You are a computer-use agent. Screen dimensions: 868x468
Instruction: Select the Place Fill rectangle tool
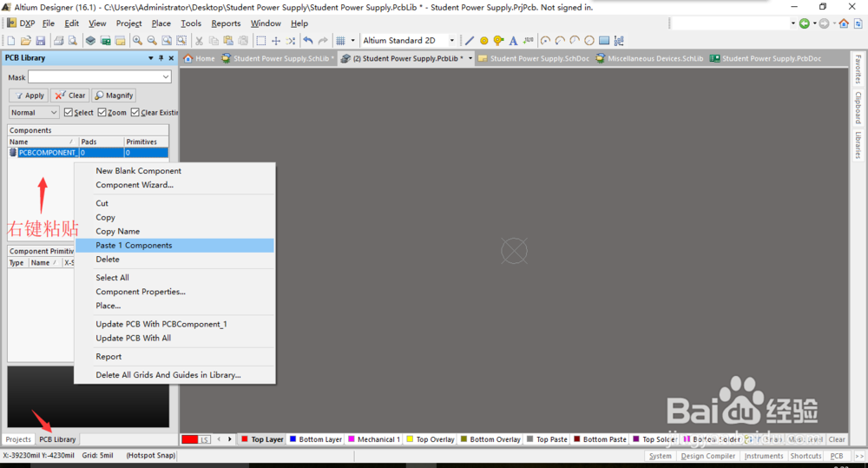tap(604, 41)
